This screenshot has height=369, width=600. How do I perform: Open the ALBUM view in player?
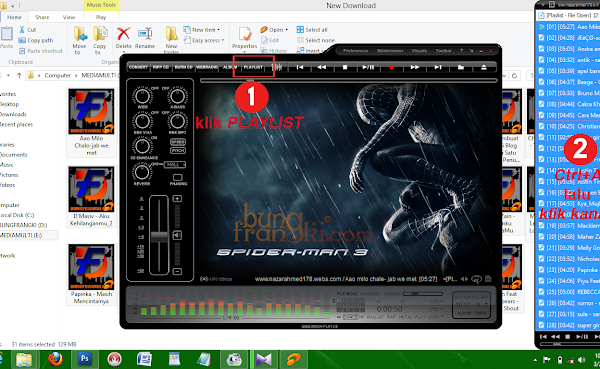(230, 67)
